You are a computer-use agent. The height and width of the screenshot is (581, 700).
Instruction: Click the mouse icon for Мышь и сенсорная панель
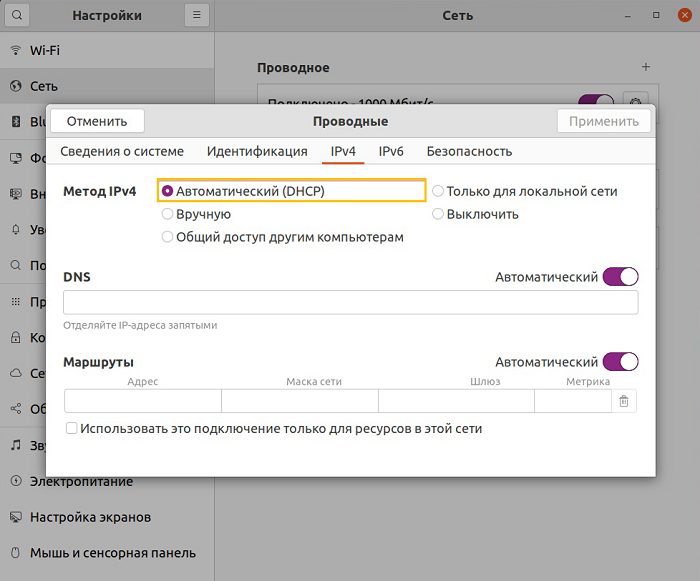[16, 552]
